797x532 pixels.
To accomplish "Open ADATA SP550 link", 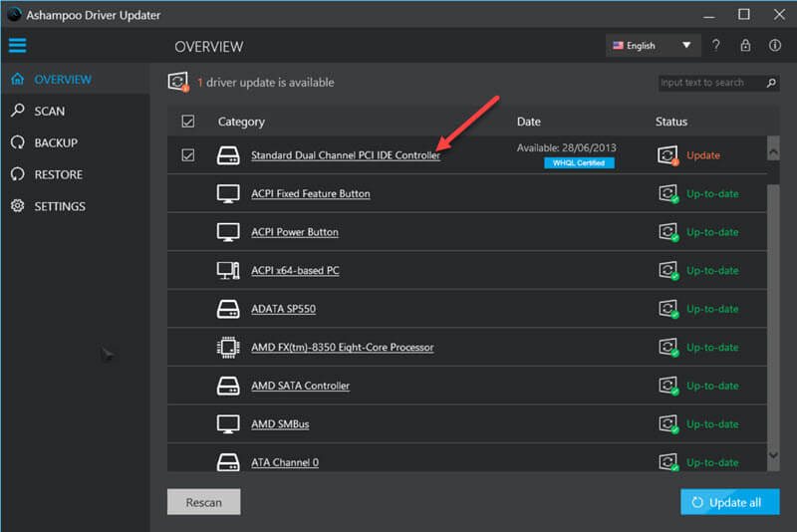I will 283,309.
